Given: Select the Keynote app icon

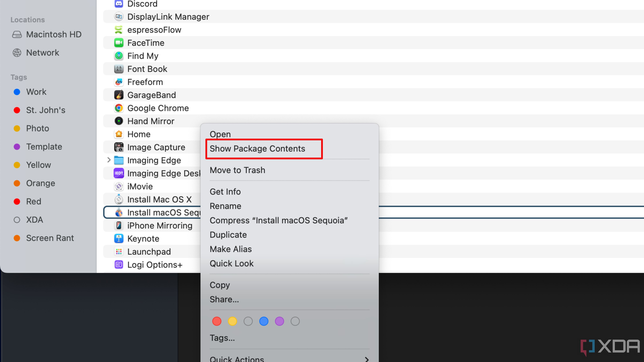Looking at the screenshot, I should tap(119, 239).
